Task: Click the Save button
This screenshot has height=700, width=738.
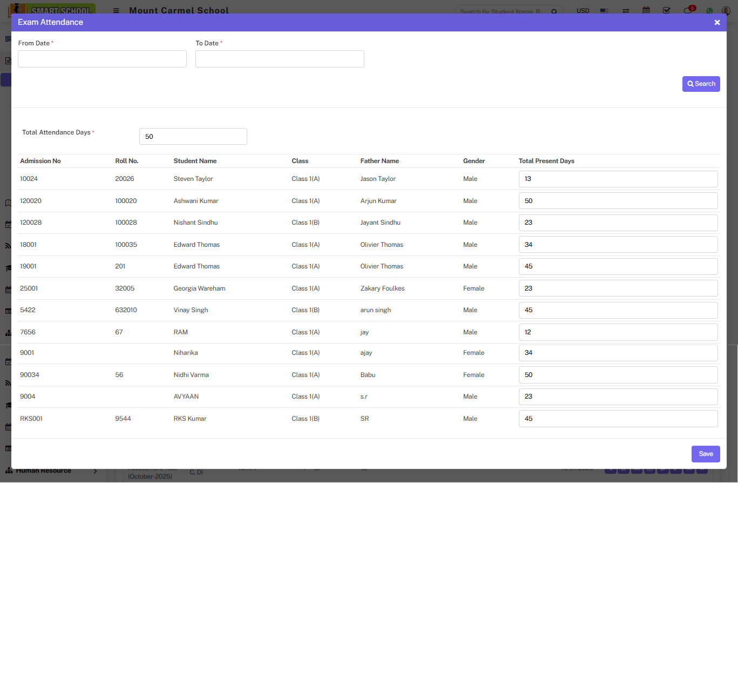Action: point(706,454)
